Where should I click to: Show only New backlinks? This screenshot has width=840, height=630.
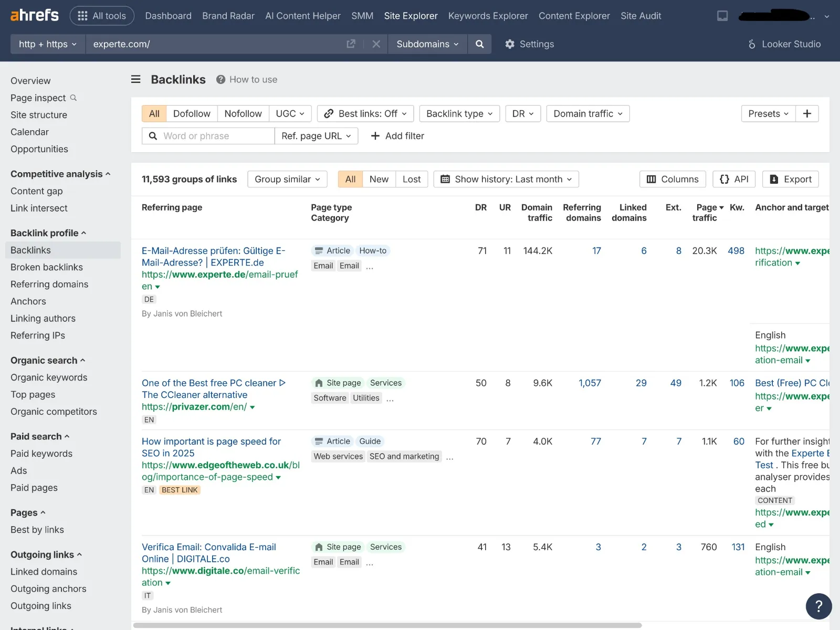click(379, 179)
